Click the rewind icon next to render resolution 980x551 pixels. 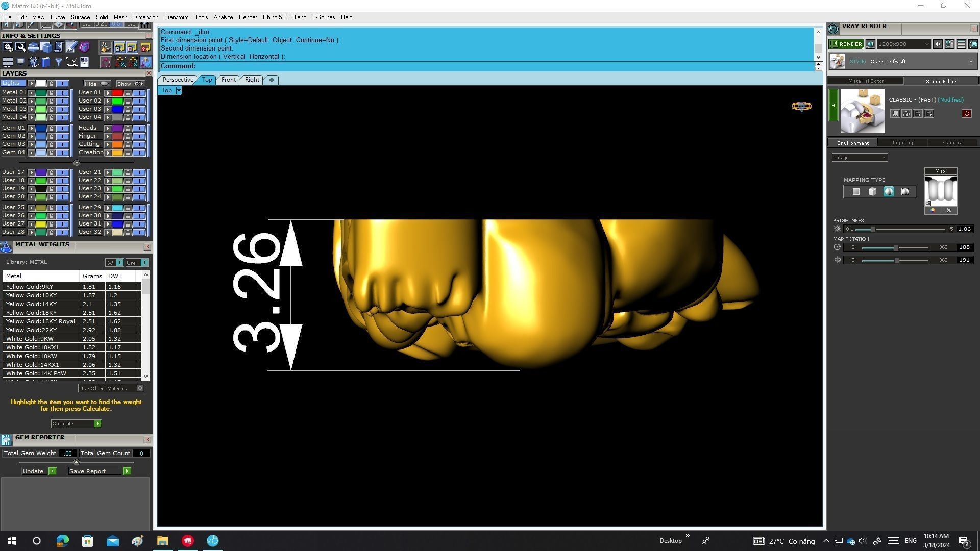click(938, 44)
